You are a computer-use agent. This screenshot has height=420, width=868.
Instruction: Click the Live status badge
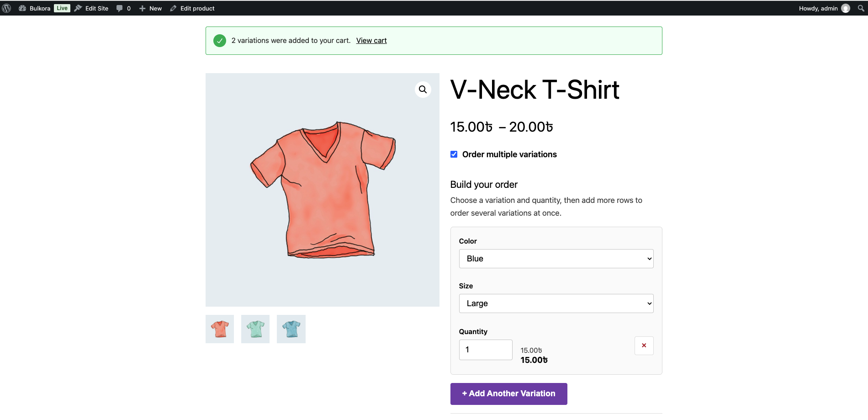[x=62, y=8]
